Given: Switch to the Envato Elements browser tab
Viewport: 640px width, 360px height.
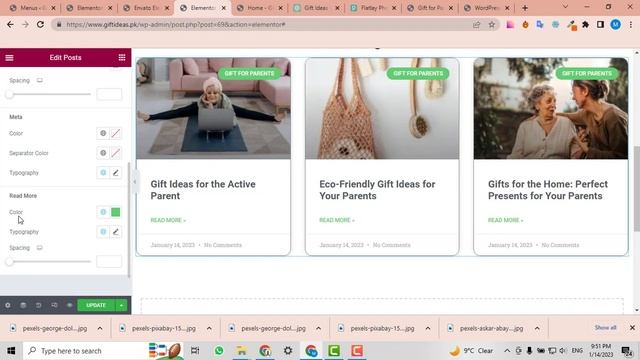Looking at the screenshot, I should click(146, 8).
